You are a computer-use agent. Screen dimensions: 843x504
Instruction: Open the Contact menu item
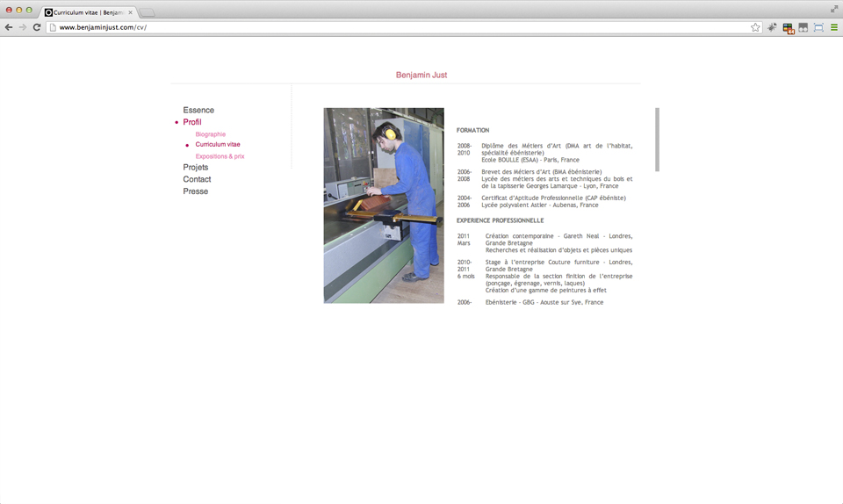coord(197,179)
